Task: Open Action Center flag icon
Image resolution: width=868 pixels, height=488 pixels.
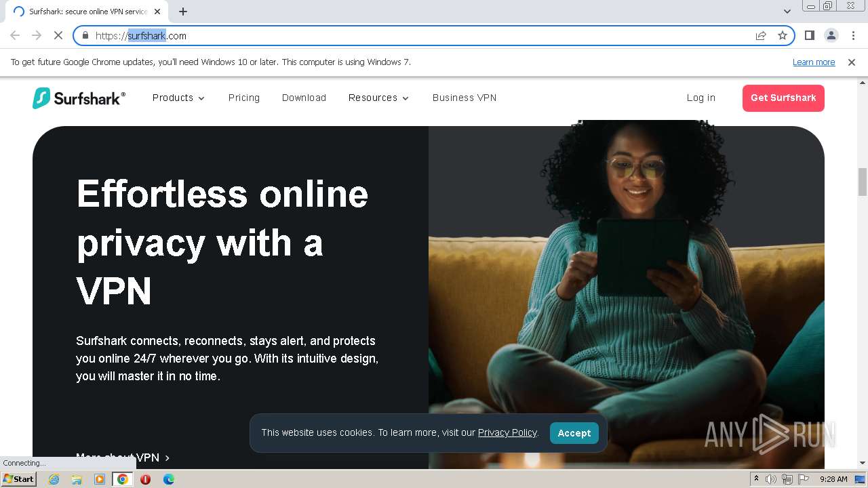Action: coord(804,479)
